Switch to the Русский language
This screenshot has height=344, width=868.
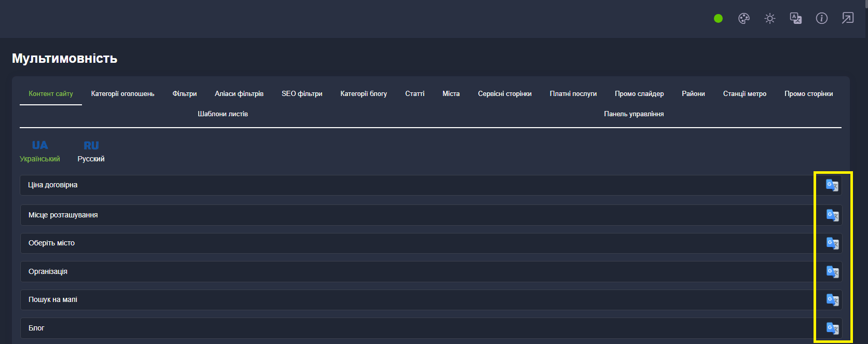click(x=91, y=151)
